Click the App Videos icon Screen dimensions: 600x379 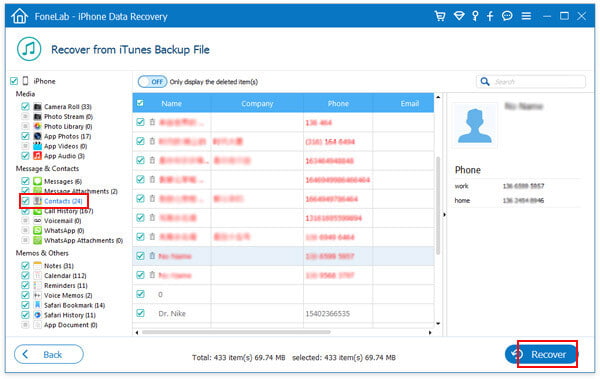click(x=38, y=146)
